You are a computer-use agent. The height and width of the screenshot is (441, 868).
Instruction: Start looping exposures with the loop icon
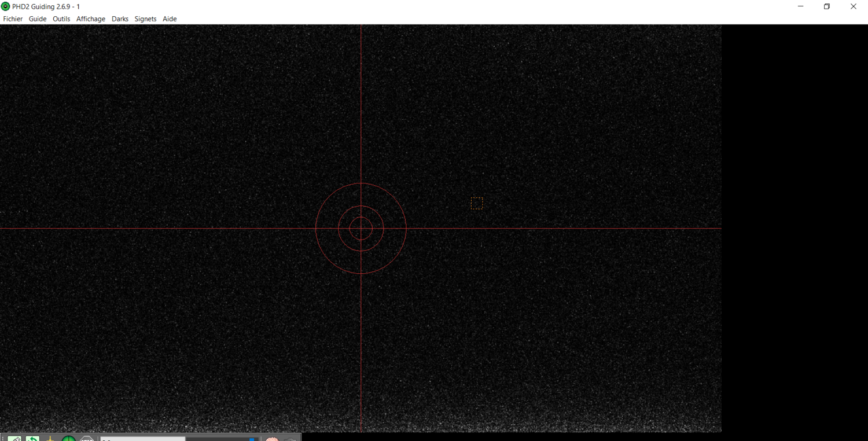[x=32, y=438]
